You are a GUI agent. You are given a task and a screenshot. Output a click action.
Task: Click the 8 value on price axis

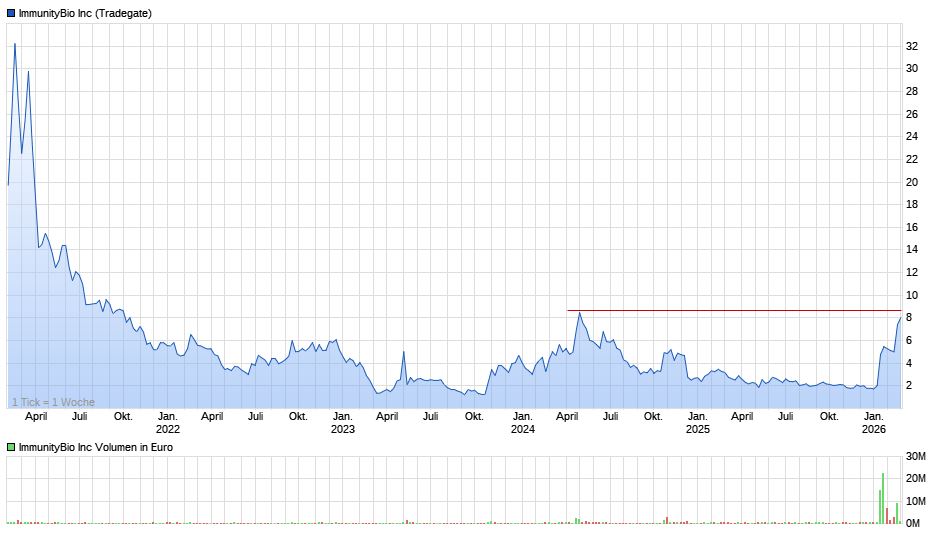tap(909, 318)
